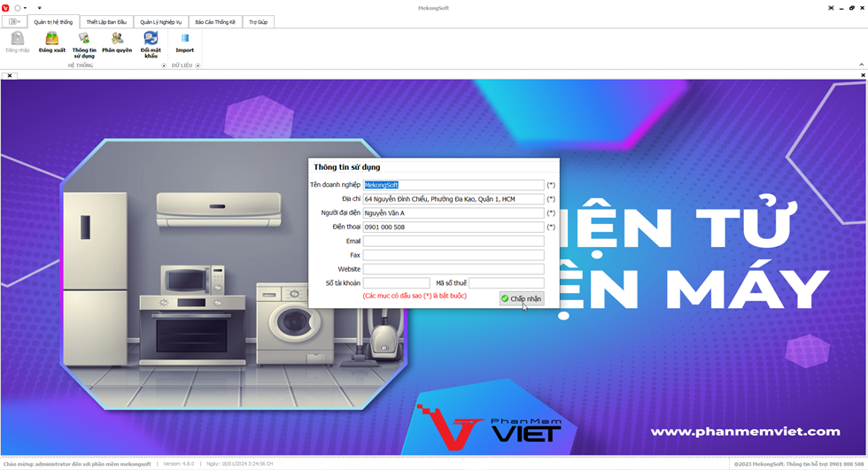
Task: Click the round circle quick-access button
Action: click(x=18, y=8)
